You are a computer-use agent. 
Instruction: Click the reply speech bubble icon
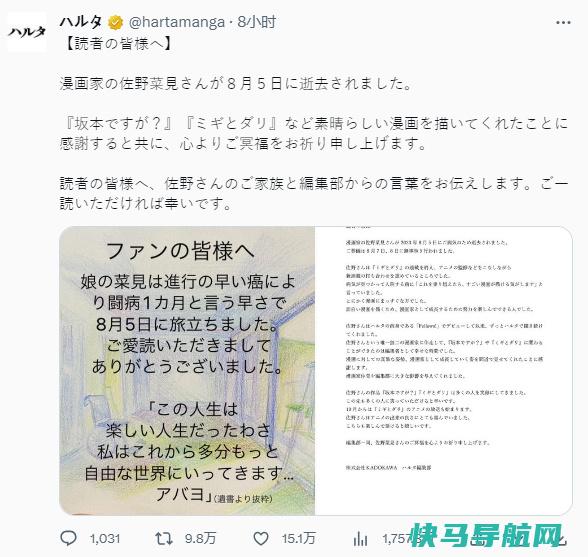pyautogui.click(x=69, y=539)
